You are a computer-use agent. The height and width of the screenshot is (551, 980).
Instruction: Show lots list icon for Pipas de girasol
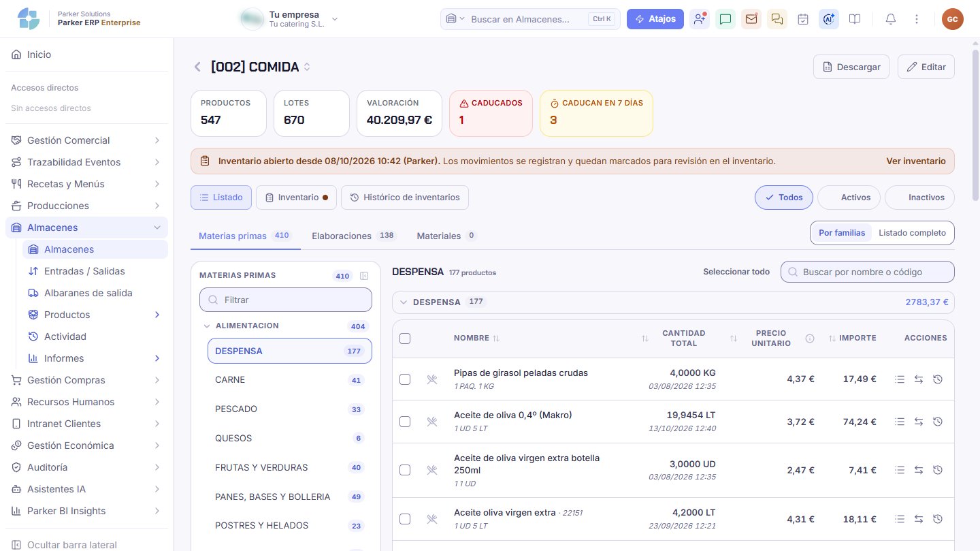click(900, 379)
